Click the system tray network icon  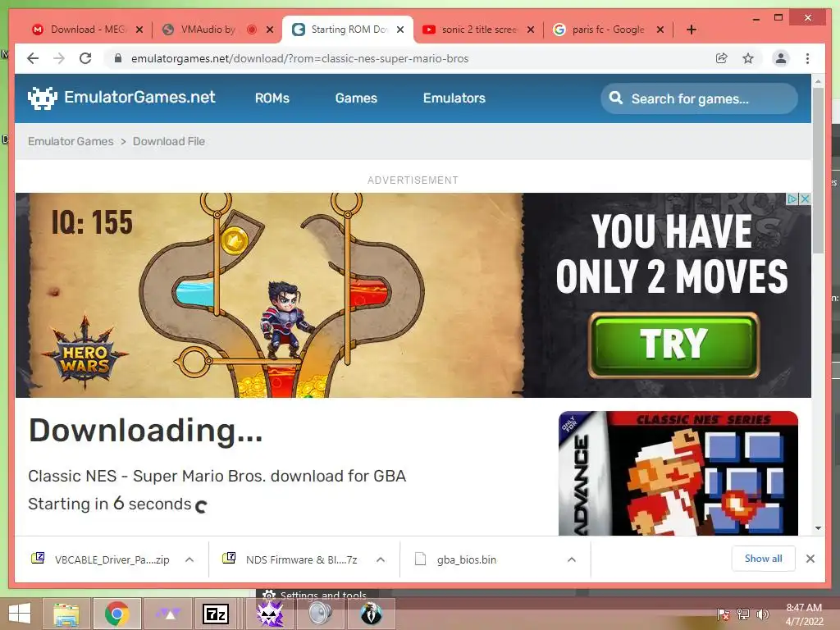pos(743,614)
